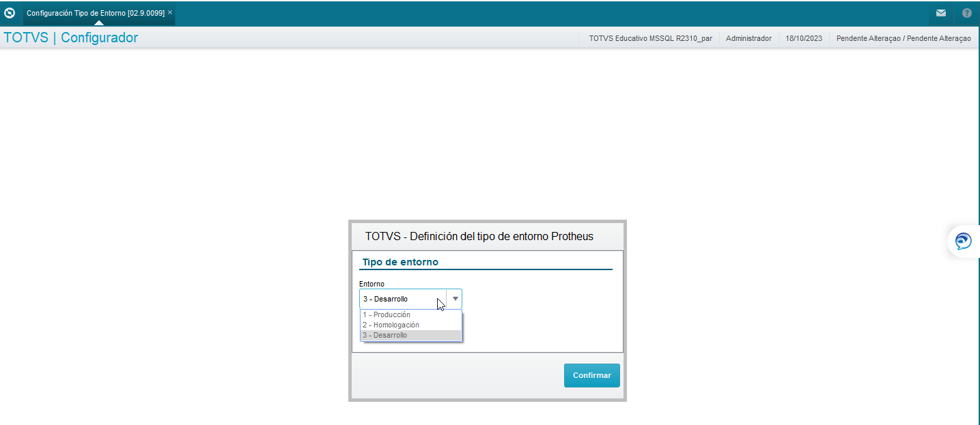Click the Confirmar button
This screenshot has width=980, height=425.
[x=592, y=375]
